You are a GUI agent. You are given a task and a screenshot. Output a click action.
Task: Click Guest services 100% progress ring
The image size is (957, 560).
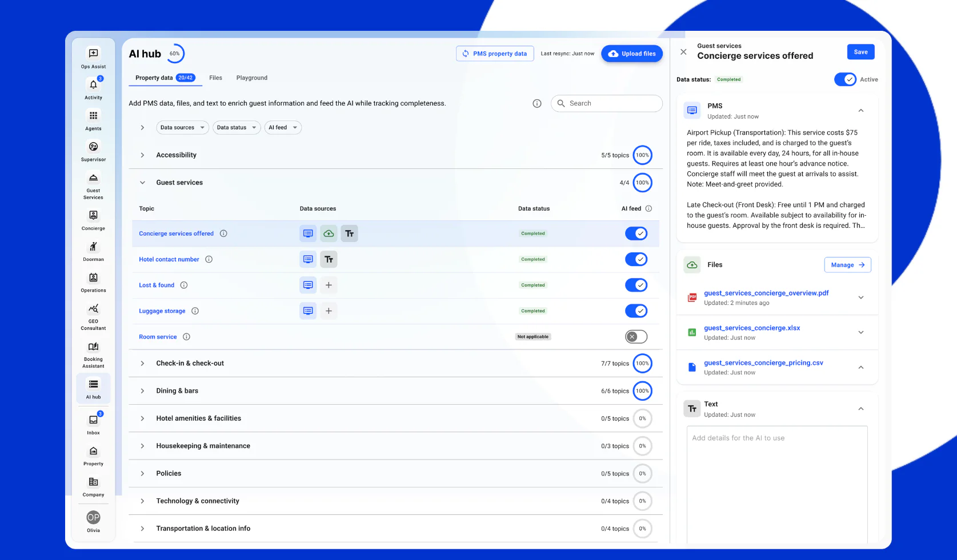click(x=643, y=183)
